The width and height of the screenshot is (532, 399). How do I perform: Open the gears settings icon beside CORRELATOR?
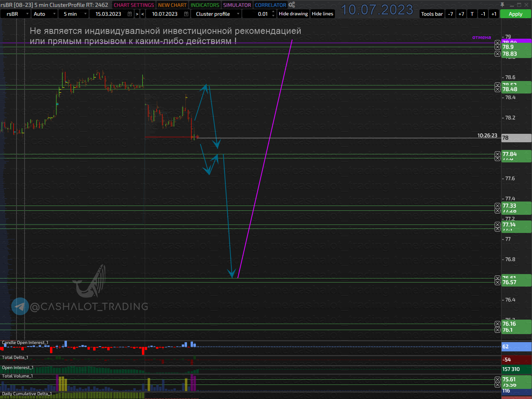(291, 5)
